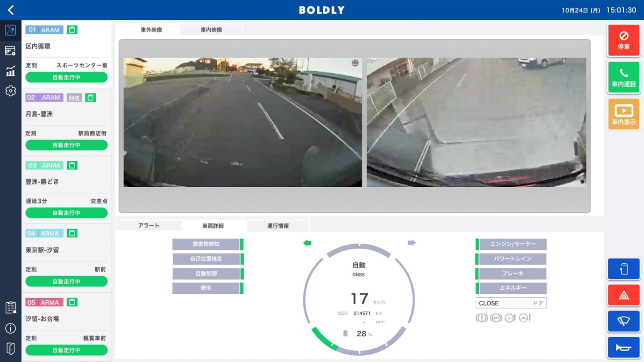The height and width of the screenshot is (362, 644).
Task: Open the schedule panel from the left sidebar
Action: [10, 51]
